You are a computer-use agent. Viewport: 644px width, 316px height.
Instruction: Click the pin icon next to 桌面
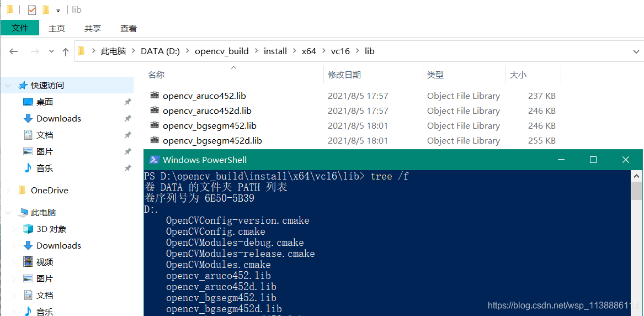pos(127,102)
